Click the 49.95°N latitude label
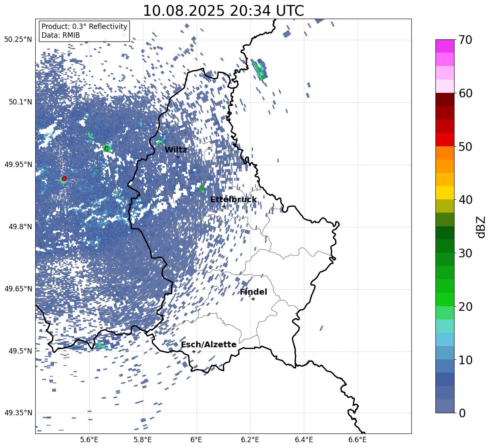The width and height of the screenshot is (491, 448). click(18, 165)
